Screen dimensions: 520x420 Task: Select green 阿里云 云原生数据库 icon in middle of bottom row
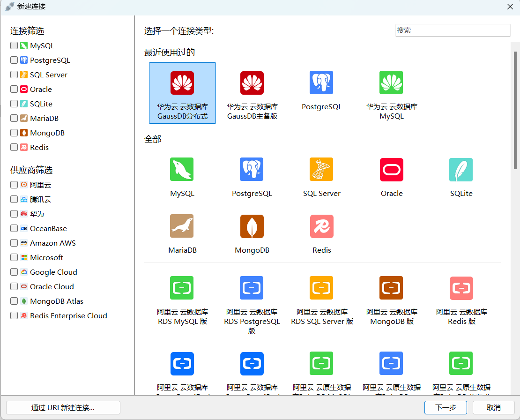coord(321,363)
